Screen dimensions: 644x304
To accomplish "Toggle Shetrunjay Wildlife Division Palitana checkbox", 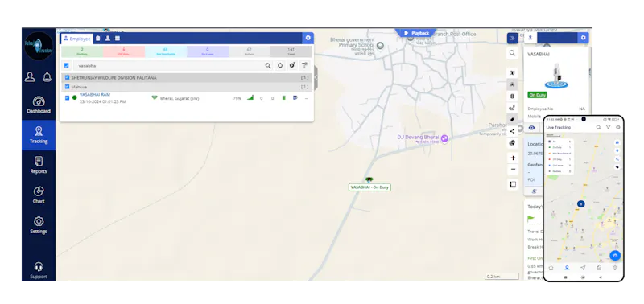I will coord(67,77).
